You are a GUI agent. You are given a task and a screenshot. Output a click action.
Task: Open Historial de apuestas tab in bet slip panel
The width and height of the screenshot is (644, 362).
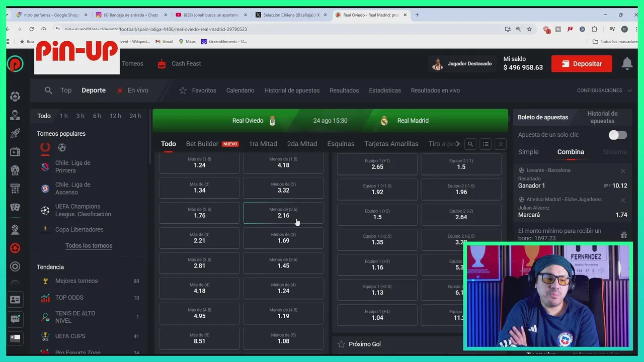point(602,117)
